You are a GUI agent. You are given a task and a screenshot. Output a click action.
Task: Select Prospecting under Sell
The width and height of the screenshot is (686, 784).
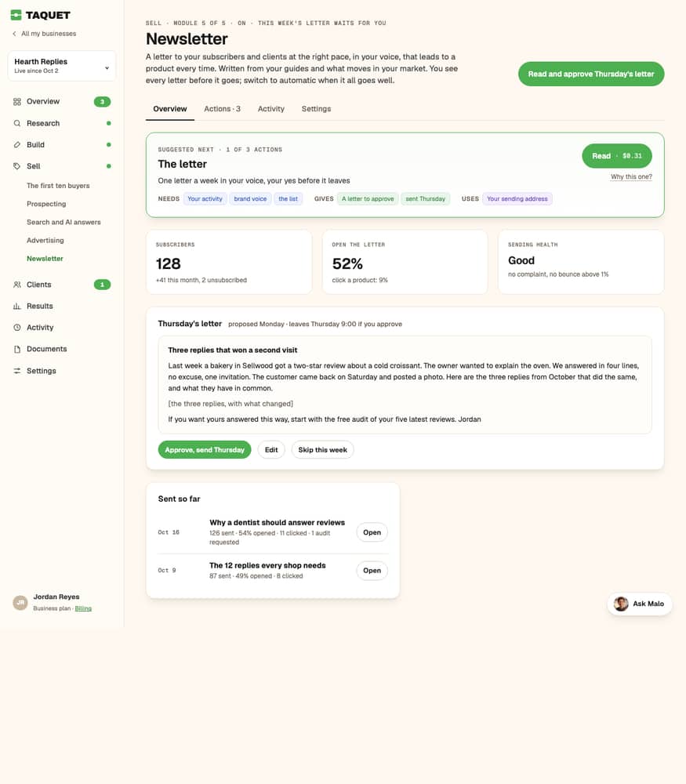click(46, 204)
